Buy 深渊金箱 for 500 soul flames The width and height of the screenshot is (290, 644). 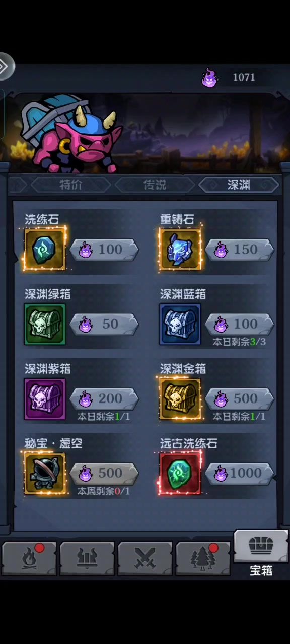point(239,399)
